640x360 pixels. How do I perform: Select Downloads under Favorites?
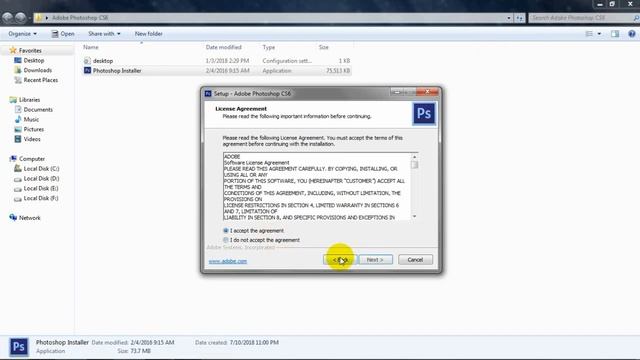[x=37, y=70]
